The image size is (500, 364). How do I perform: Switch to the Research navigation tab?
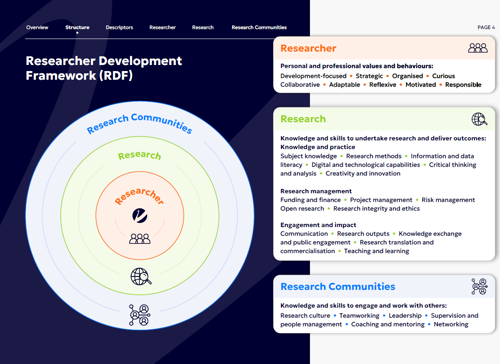(x=203, y=27)
